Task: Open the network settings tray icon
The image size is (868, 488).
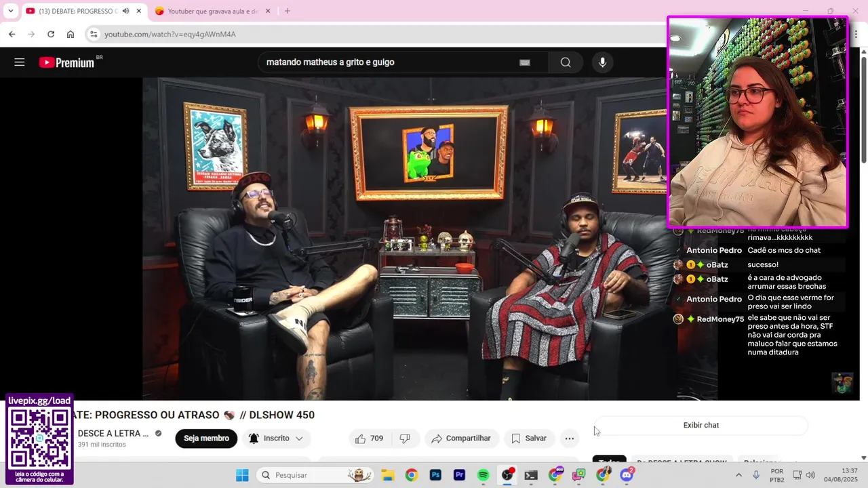Action: click(x=797, y=475)
